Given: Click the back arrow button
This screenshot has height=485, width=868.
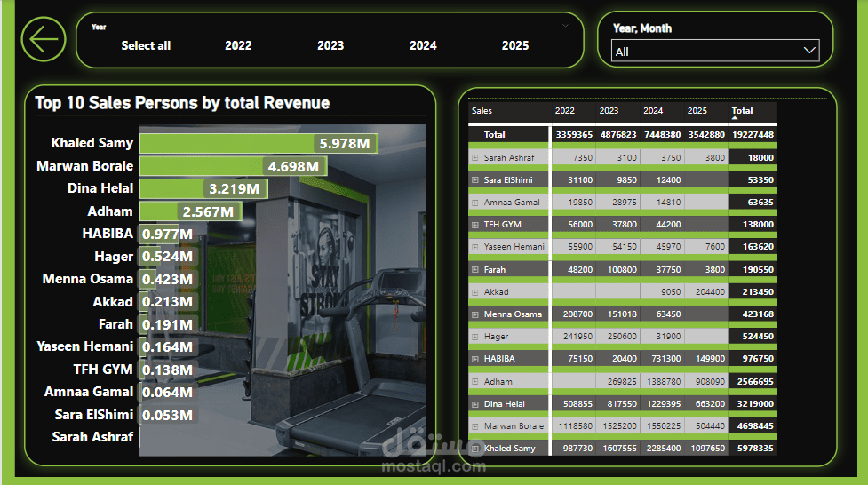Looking at the screenshot, I should click(x=44, y=39).
